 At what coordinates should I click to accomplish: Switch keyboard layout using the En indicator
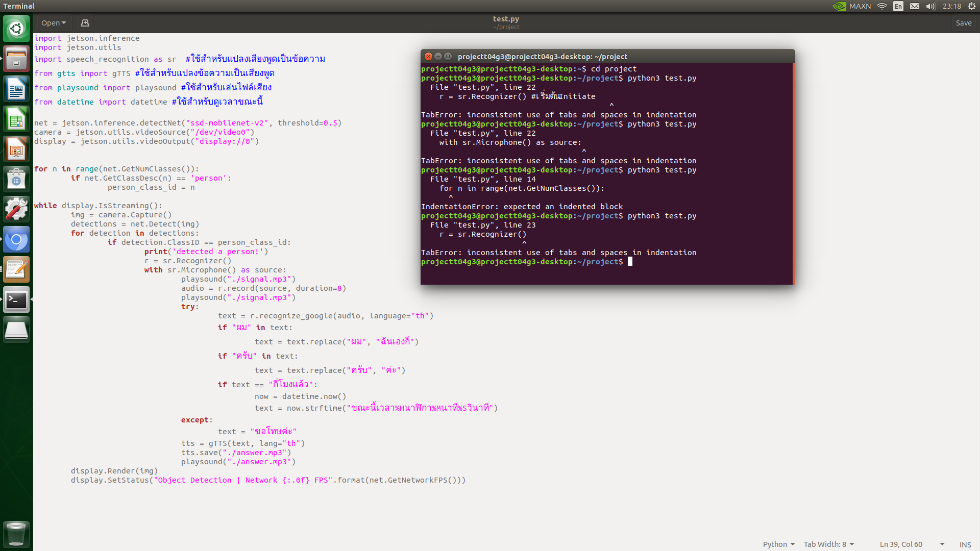tap(898, 6)
